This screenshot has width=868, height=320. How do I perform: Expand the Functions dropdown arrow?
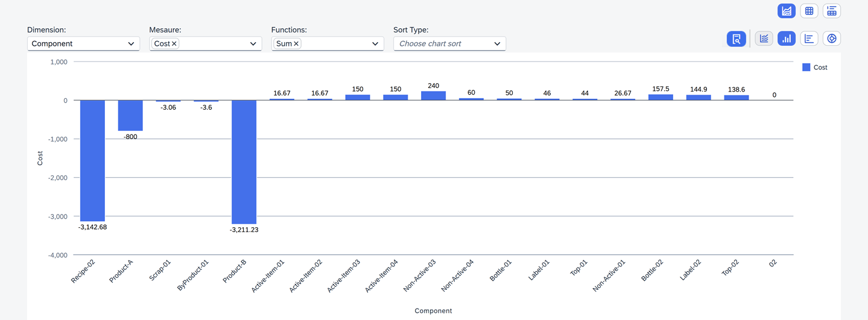375,44
